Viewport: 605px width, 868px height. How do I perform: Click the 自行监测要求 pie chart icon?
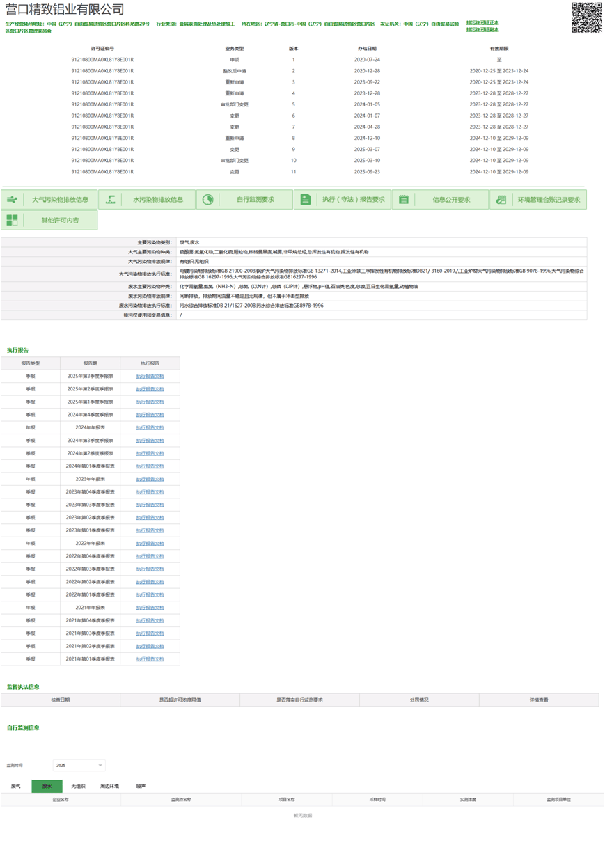[x=207, y=200]
